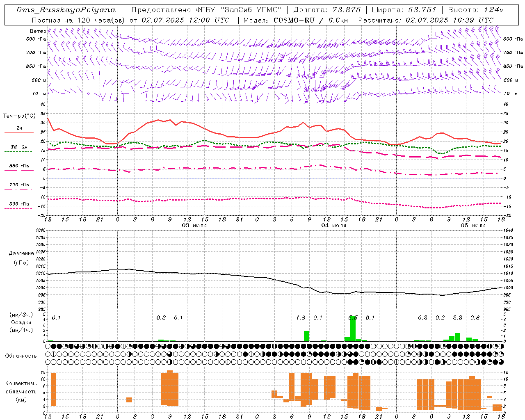Viewport: 525px width, 420px height.
Task: Click the 1.8 precipitation value
Action: (x=301, y=317)
